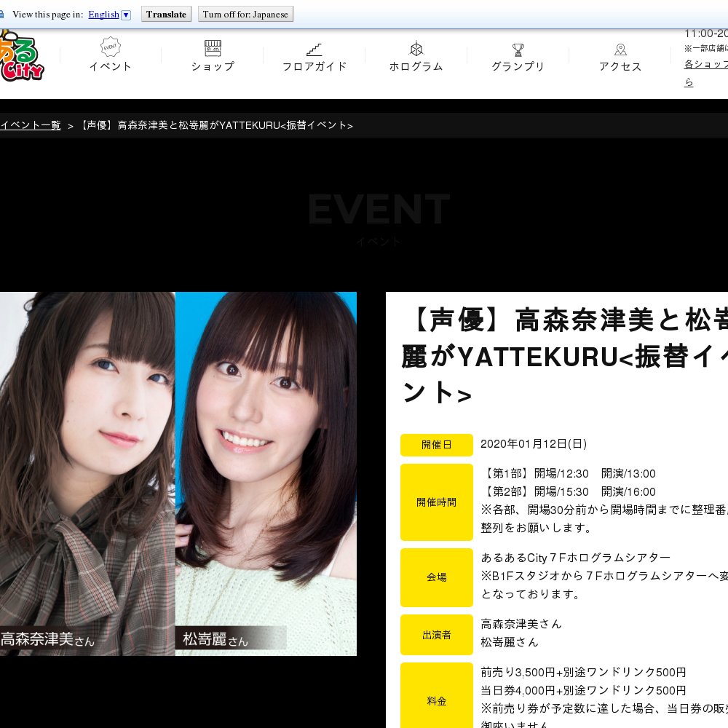Screen dimensions: 728x728
Task: Open the イベント navigation menu
Action: [111, 55]
